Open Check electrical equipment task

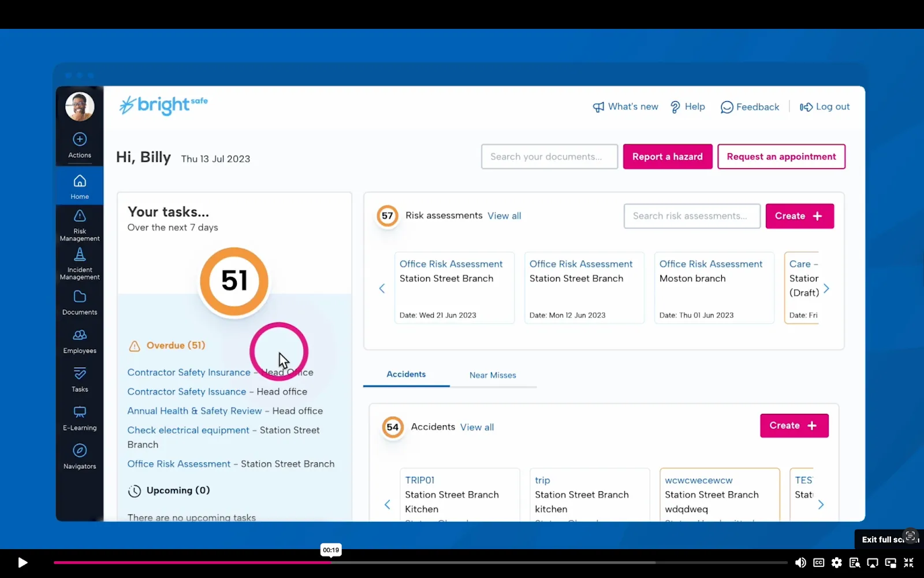(x=188, y=430)
